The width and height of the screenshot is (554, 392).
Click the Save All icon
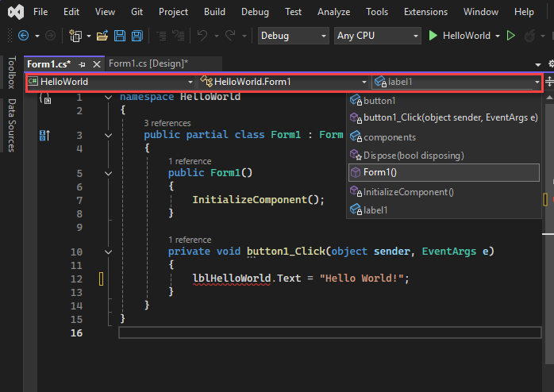[137, 36]
